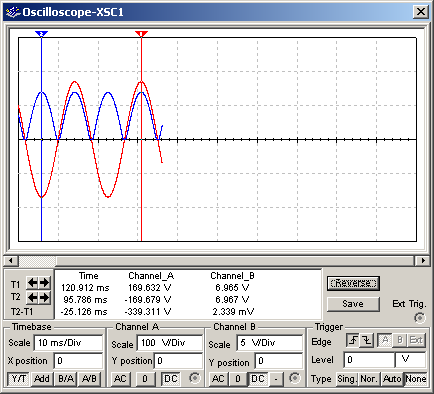Image resolution: width=434 pixels, height=394 pixels.
Task: Set Channel B coupling to DC
Action: coord(258,379)
